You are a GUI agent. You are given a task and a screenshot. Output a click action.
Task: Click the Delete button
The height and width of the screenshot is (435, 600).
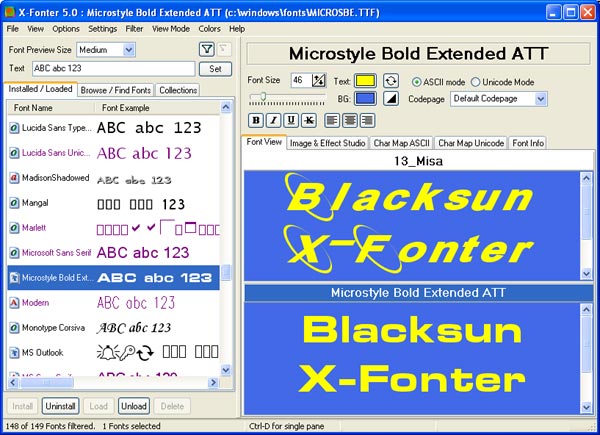pyautogui.click(x=172, y=406)
